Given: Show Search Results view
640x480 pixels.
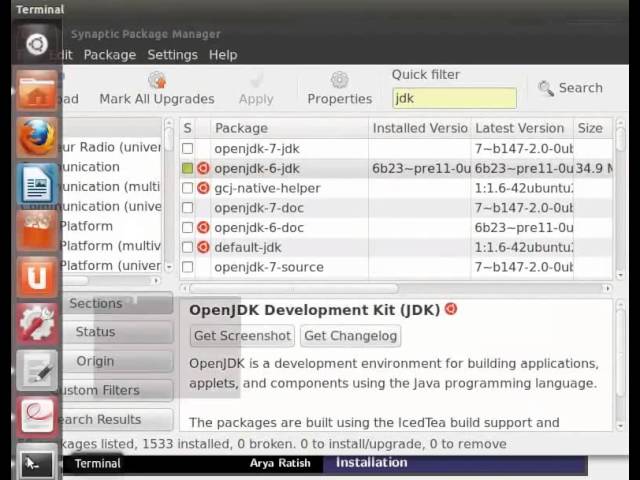Looking at the screenshot, I should coord(116,420).
